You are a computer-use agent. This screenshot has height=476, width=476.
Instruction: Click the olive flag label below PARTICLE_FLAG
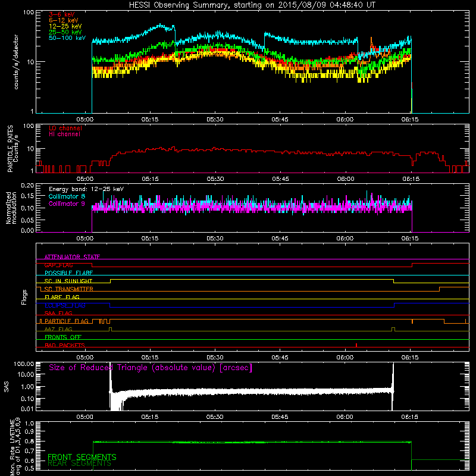pyautogui.click(x=58, y=329)
